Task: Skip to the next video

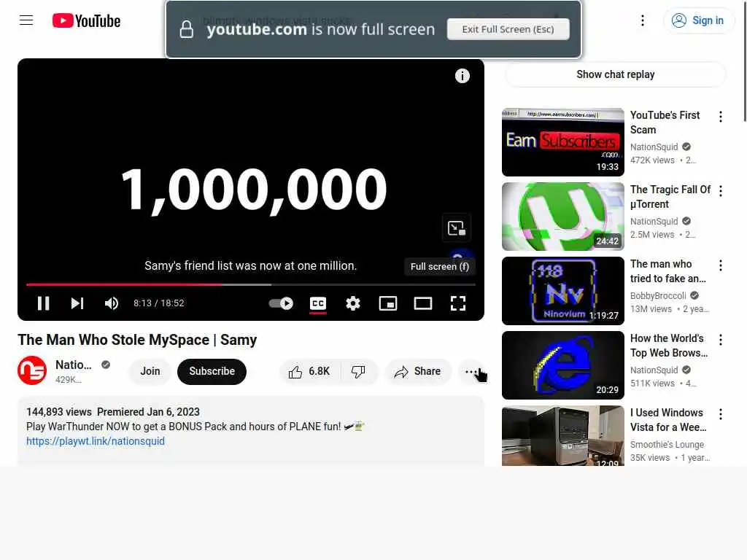Action: [x=77, y=303]
